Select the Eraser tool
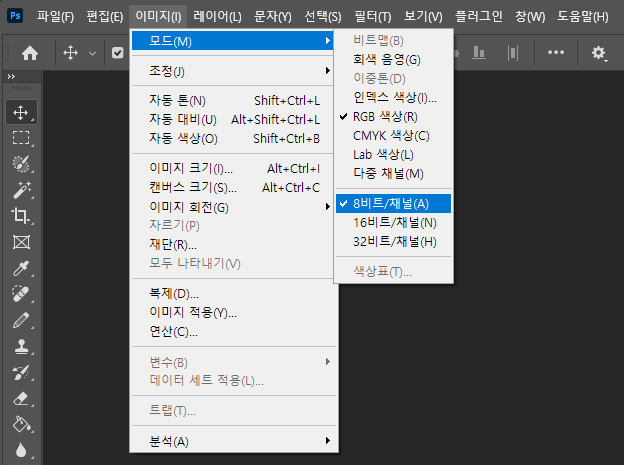624x465 pixels. 21,399
